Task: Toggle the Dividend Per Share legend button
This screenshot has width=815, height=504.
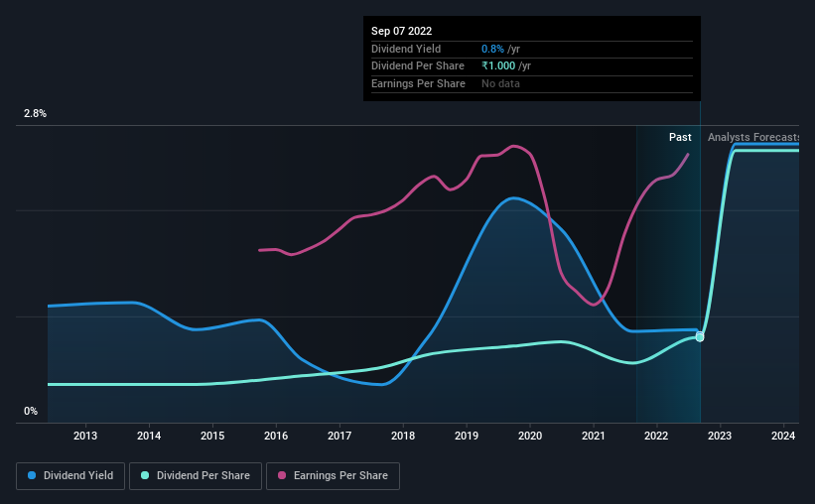Action: point(196,476)
